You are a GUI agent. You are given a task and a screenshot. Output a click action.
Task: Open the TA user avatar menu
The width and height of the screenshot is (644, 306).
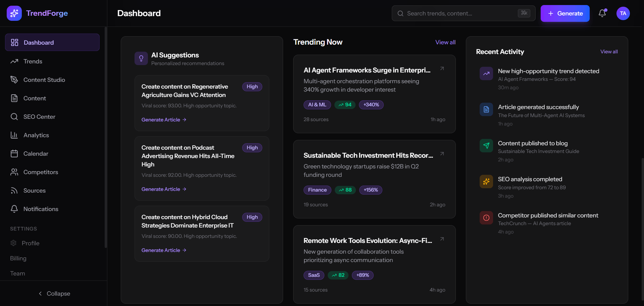(x=623, y=13)
